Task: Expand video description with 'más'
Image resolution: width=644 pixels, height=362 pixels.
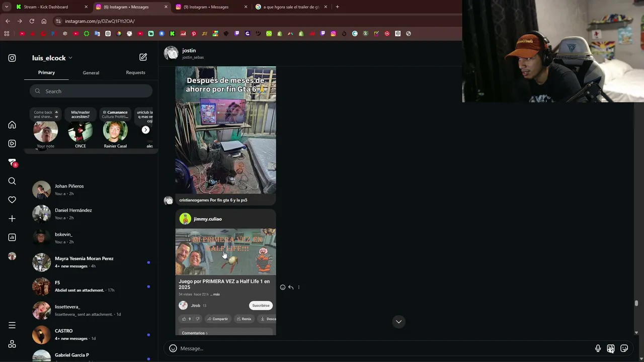Action: (x=216, y=294)
